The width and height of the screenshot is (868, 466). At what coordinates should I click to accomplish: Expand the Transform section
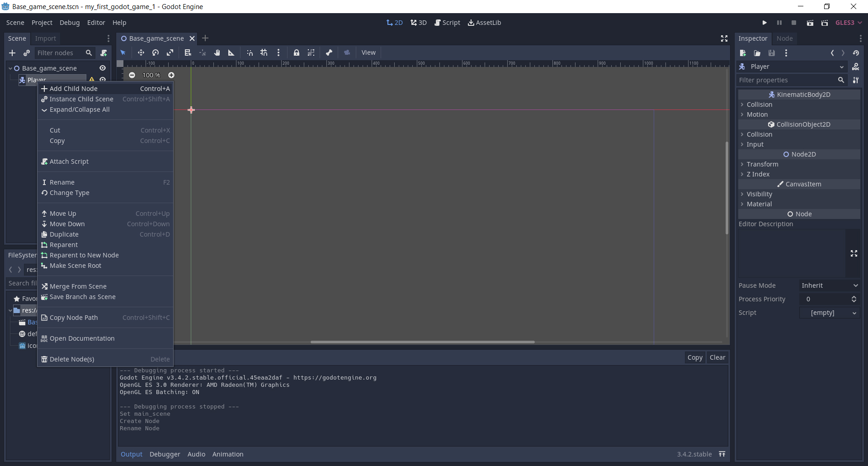point(799,164)
